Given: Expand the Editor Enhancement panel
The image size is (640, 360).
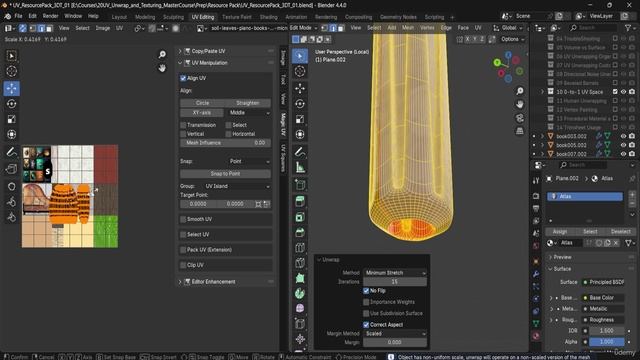Looking at the screenshot, I should click(180, 282).
